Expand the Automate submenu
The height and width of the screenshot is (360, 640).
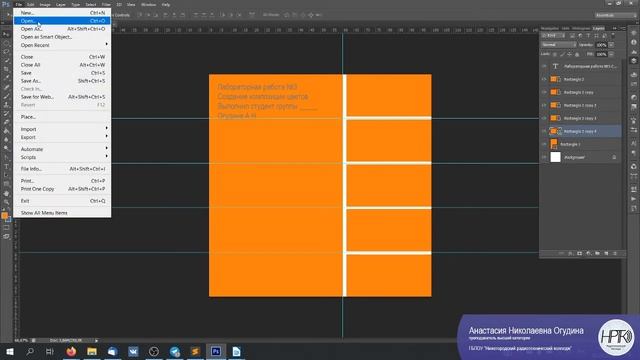pos(63,149)
